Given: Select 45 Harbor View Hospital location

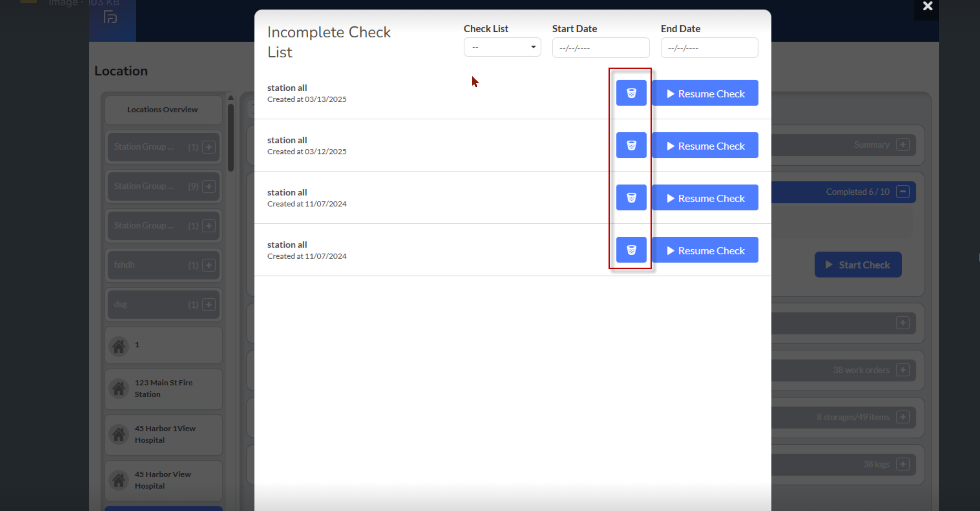Looking at the screenshot, I should click(163, 480).
